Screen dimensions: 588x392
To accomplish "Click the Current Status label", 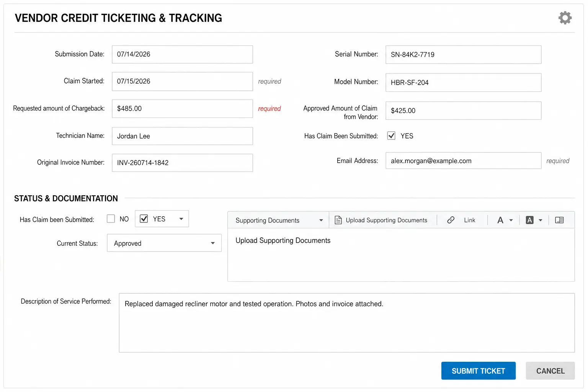I will pos(77,243).
